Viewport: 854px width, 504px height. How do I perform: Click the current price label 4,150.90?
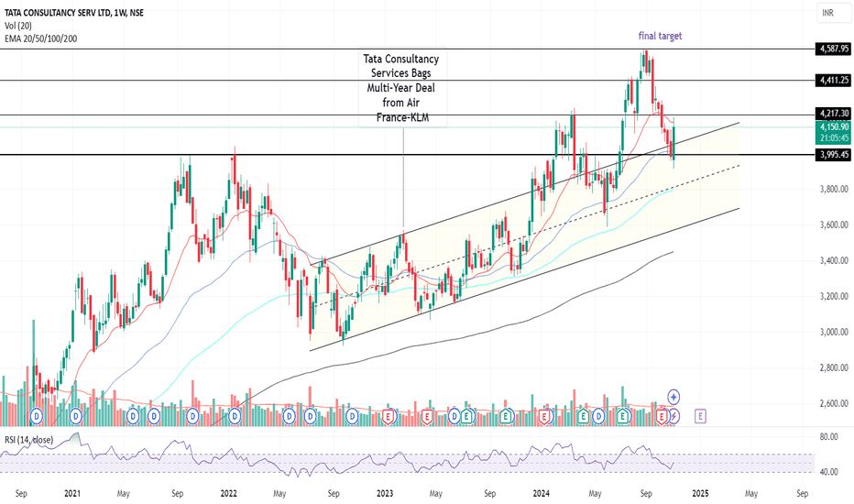833,127
